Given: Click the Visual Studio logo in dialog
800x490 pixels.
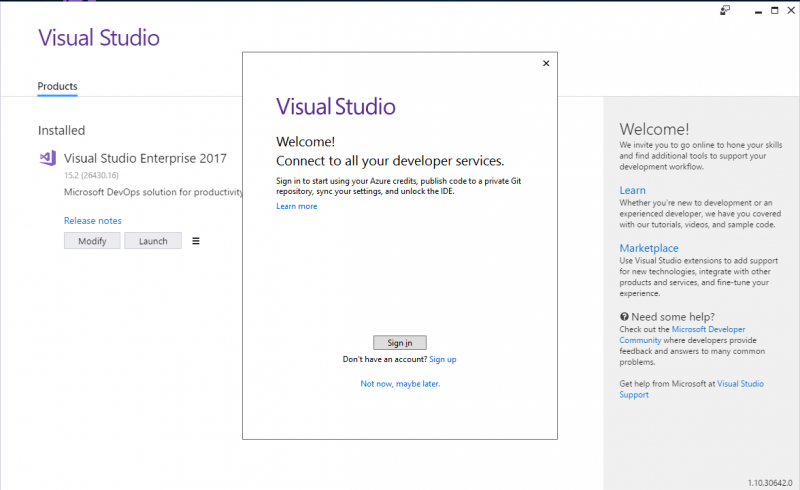Looking at the screenshot, I should [x=336, y=107].
